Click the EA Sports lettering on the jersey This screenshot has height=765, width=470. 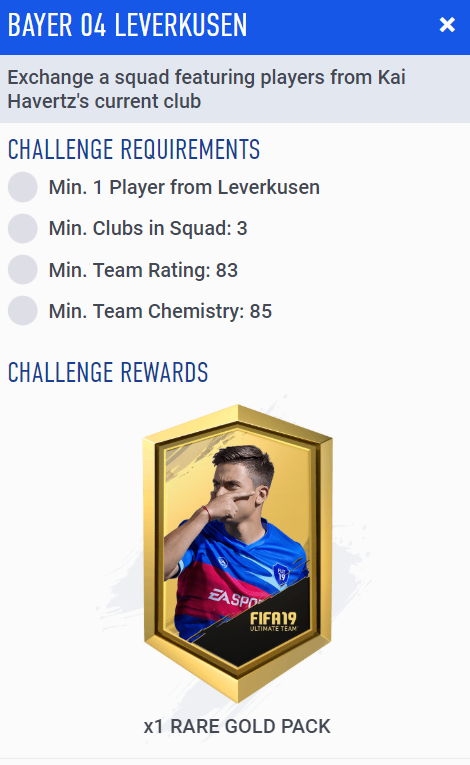[x=237, y=597]
